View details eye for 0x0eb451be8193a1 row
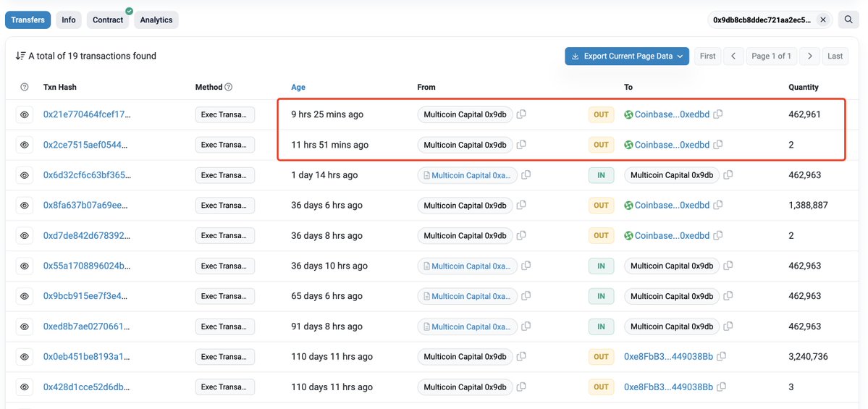The image size is (868, 409). coord(25,357)
